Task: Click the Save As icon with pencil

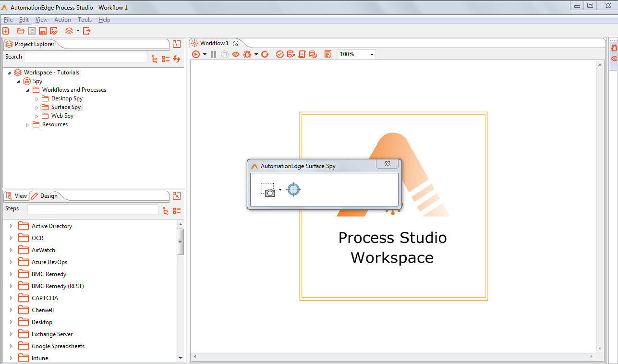Action: 54,31
